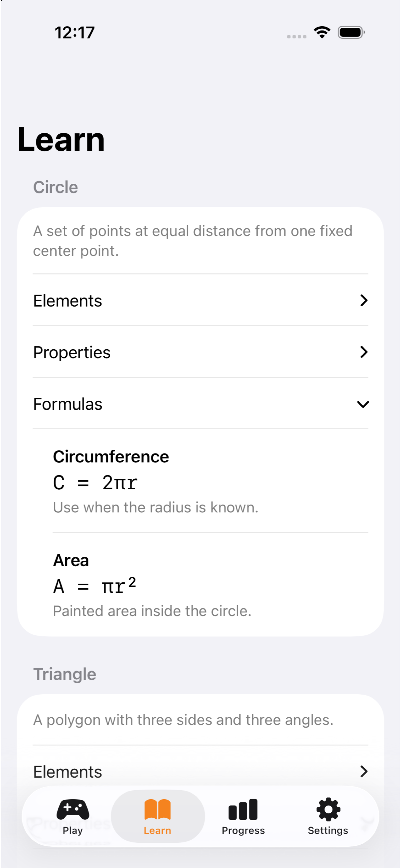Collapse the Formulas down chevron
401x868 pixels.
click(x=363, y=404)
